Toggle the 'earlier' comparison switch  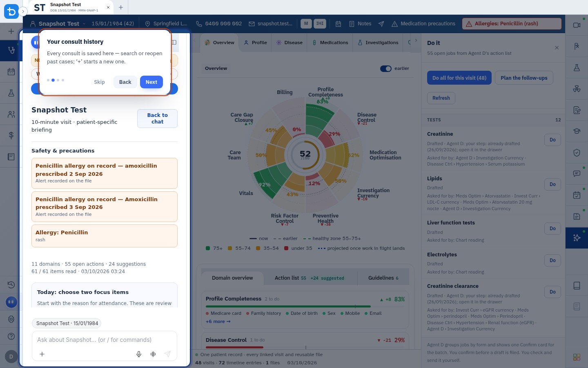(386, 69)
